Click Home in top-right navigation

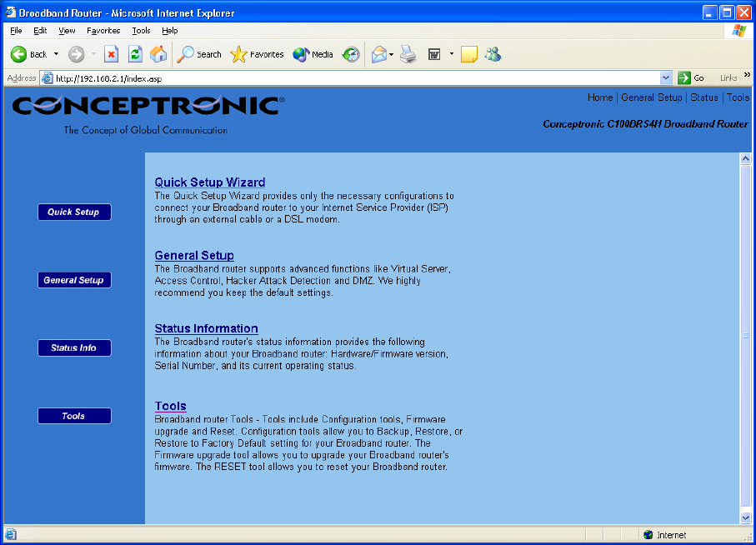600,97
